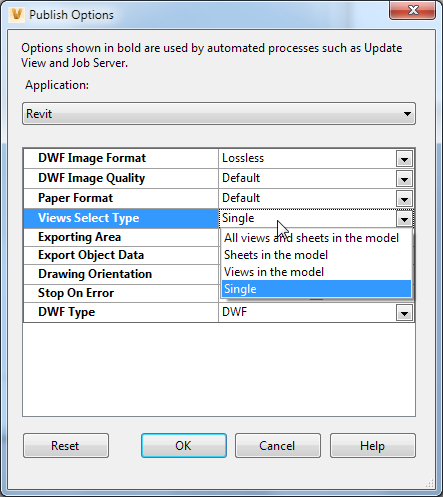The width and height of the screenshot is (443, 497).
Task: Select the Drawing Orientation row
Action: tap(121, 274)
